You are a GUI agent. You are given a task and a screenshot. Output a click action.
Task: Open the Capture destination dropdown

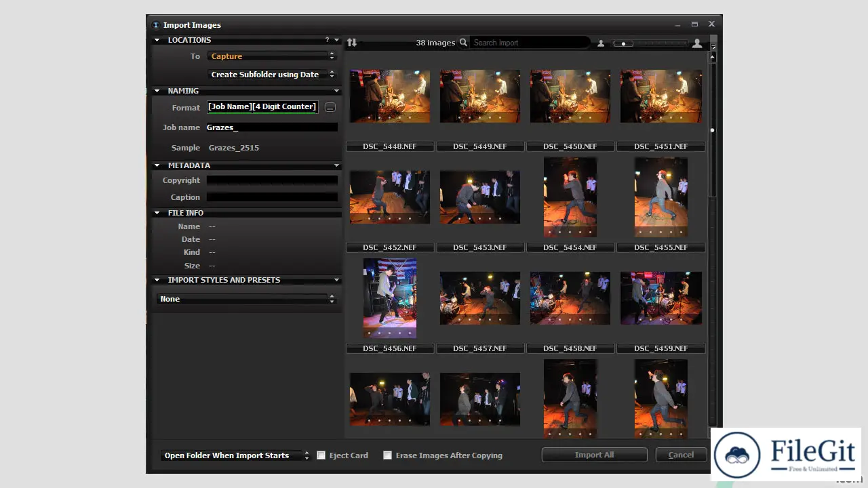(271, 56)
